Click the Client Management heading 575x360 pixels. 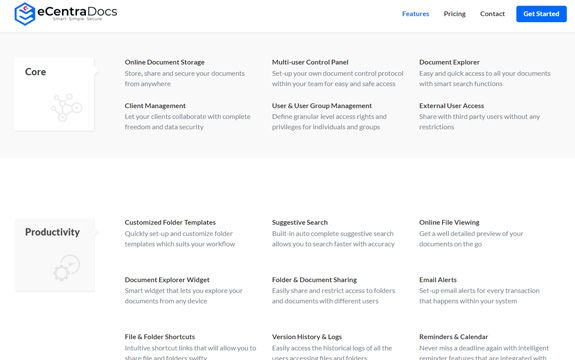pos(155,106)
